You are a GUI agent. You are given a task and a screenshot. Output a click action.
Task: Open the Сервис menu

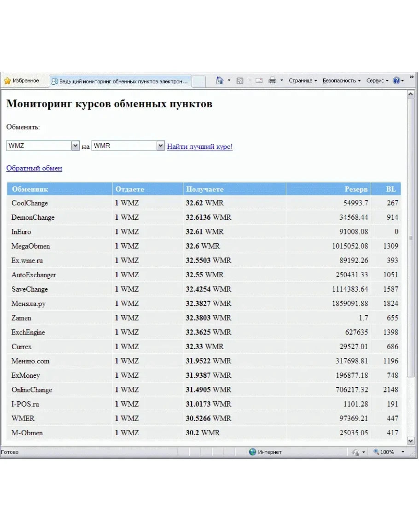click(377, 81)
